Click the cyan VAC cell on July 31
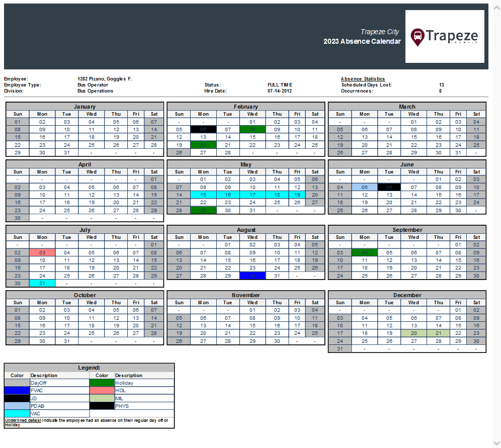The width and height of the screenshot is (501, 448). (42, 283)
